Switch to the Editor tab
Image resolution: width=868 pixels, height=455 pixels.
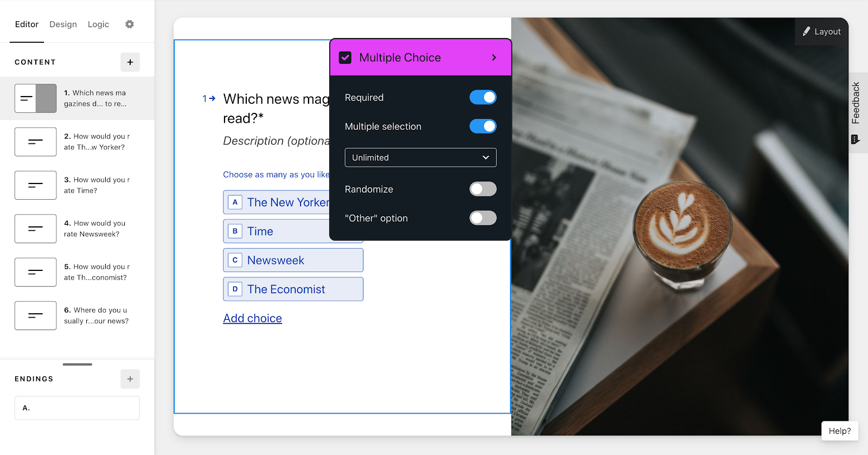coord(27,24)
